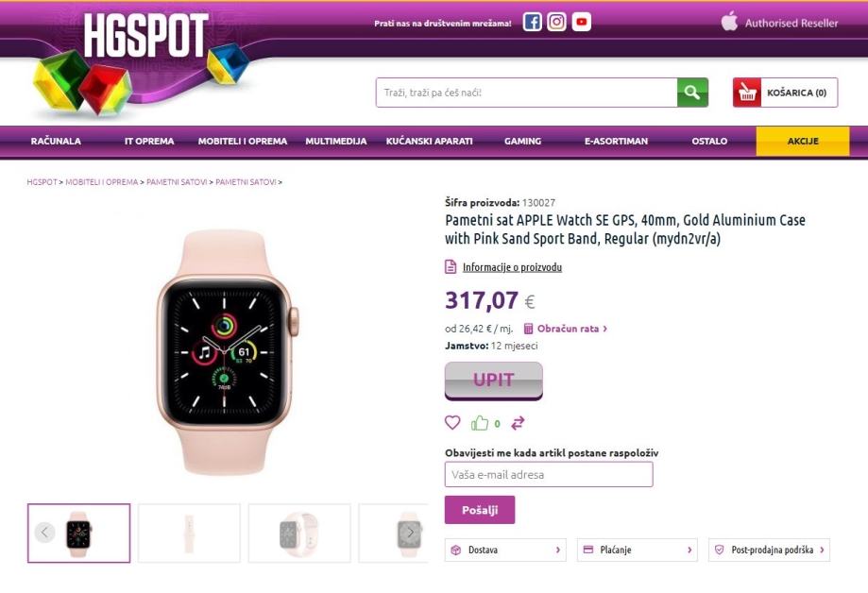Screen dimensions: 868x593
Task: Expand Post-prodajna podrška section
Action: [769, 550]
